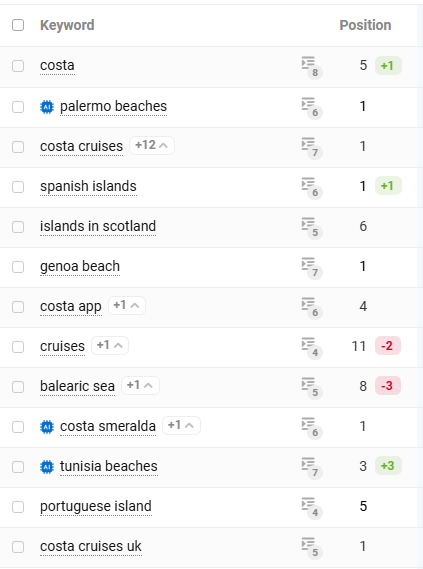This screenshot has height=569, width=423.
Task: Open SERP features icon for costa cruises uk
Action: [x=312, y=547]
